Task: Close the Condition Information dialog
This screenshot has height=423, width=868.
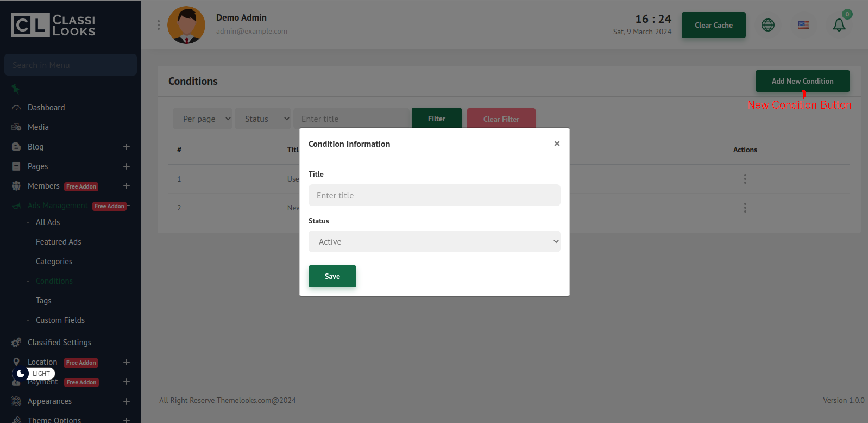Action: pyautogui.click(x=556, y=144)
